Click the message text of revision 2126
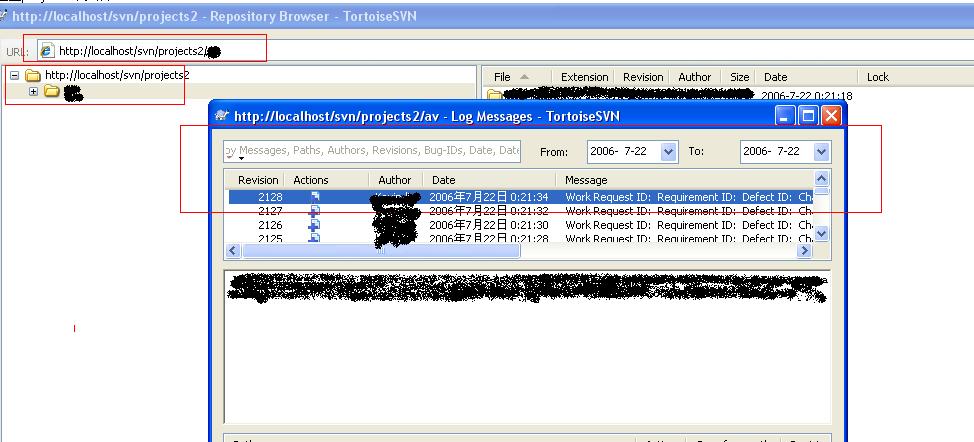The width and height of the screenshot is (974, 442). (x=689, y=225)
